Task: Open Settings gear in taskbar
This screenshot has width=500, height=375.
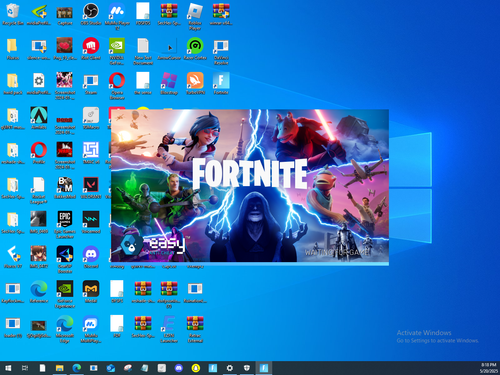Action: [x=230, y=368]
